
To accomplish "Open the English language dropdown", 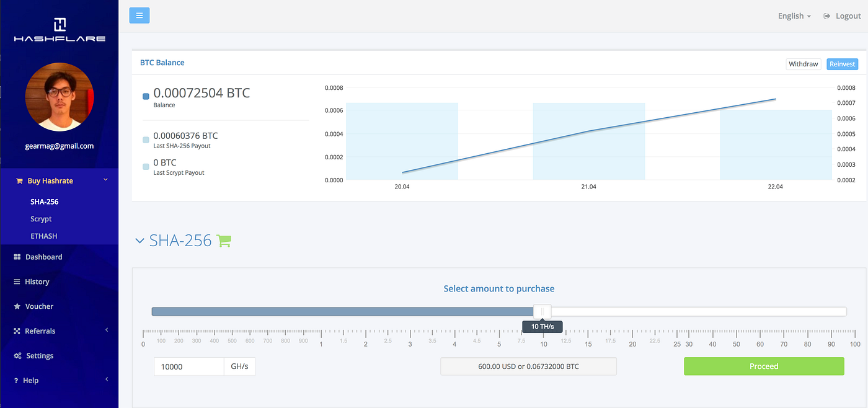I will click(794, 16).
